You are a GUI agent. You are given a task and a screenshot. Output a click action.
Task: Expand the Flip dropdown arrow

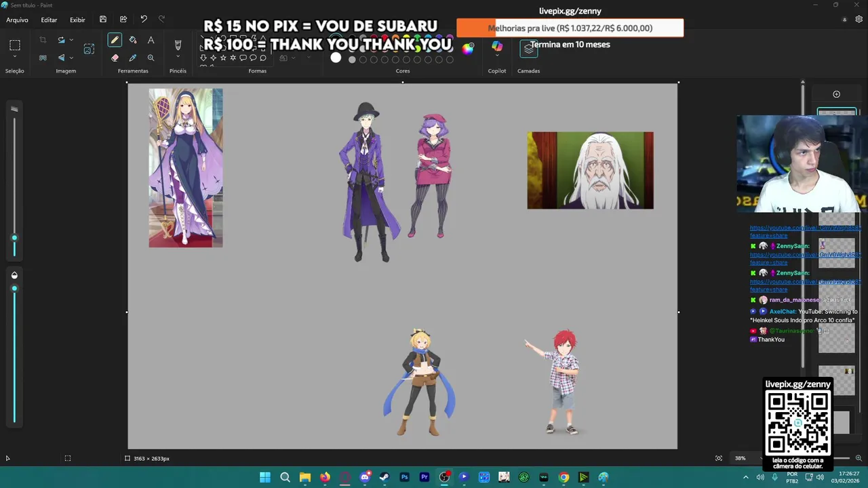point(71,58)
